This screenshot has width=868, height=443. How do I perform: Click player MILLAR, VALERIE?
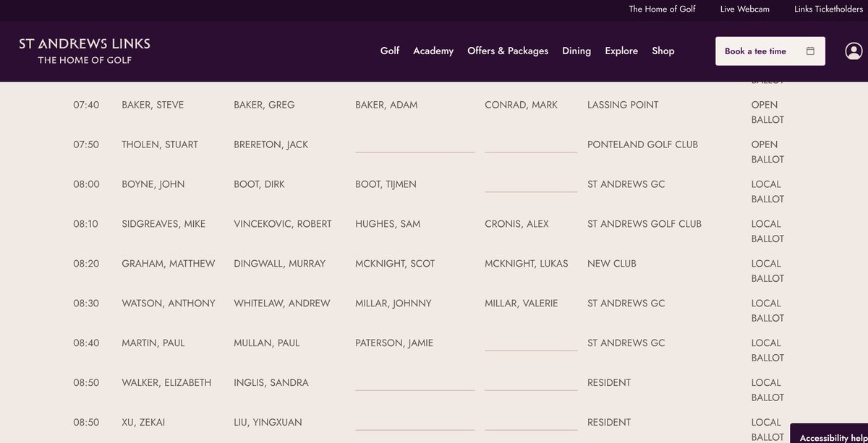tap(522, 304)
